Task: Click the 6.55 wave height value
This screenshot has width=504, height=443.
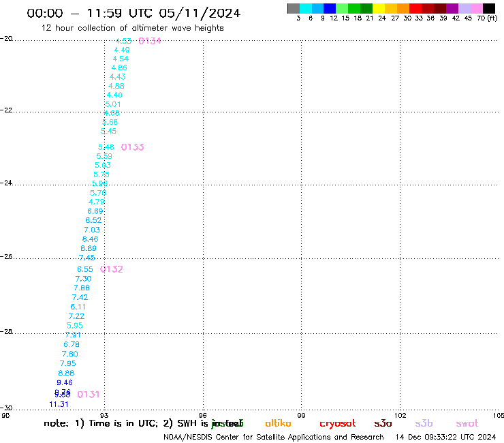Action: tap(85, 269)
